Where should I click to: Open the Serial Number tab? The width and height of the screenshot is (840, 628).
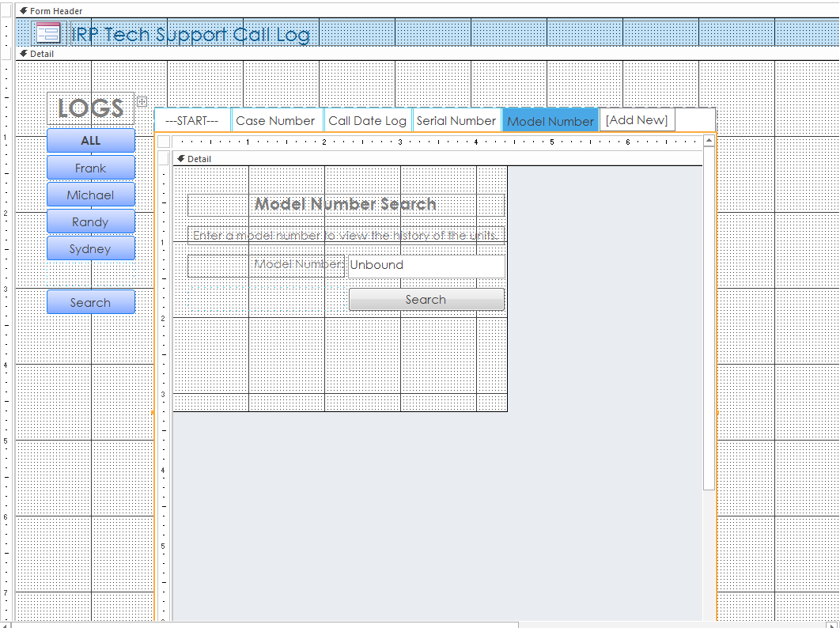tap(456, 120)
